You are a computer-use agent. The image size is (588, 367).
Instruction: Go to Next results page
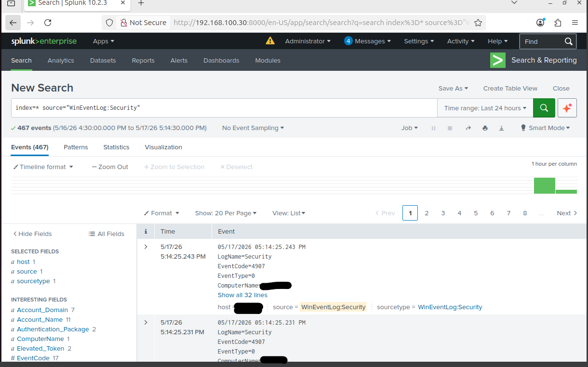click(x=567, y=213)
